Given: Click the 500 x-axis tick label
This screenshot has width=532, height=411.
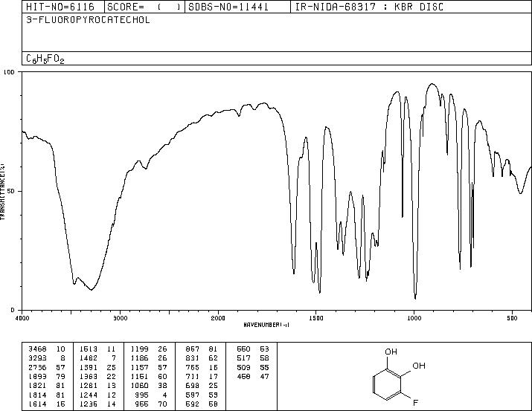Looking at the screenshot, I should point(512,318).
